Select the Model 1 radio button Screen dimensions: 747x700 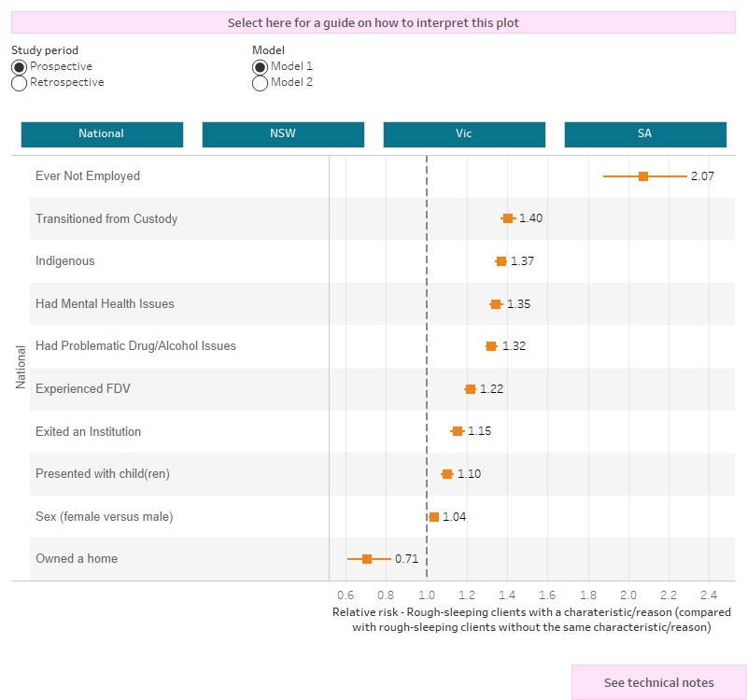tap(260, 66)
